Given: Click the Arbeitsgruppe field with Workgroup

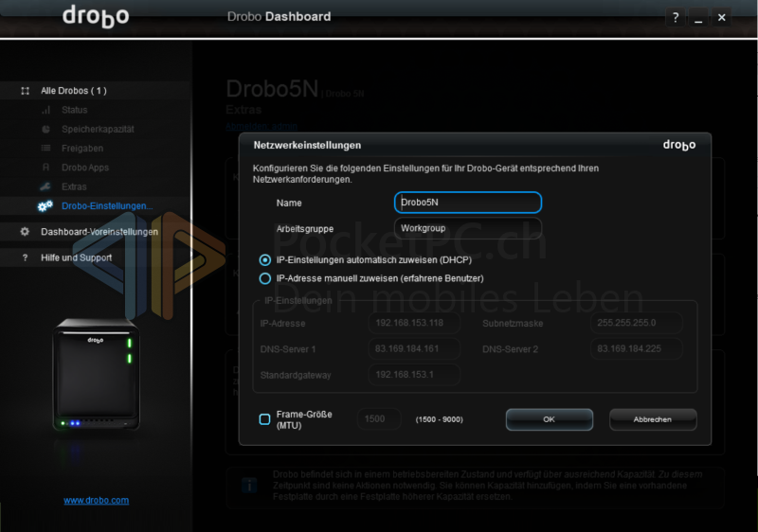Looking at the screenshot, I should pyautogui.click(x=468, y=228).
